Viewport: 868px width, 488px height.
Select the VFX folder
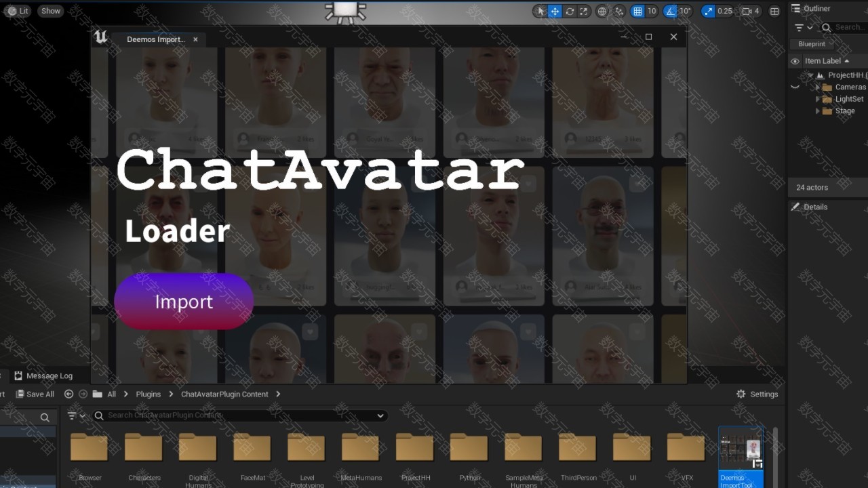point(686,457)
